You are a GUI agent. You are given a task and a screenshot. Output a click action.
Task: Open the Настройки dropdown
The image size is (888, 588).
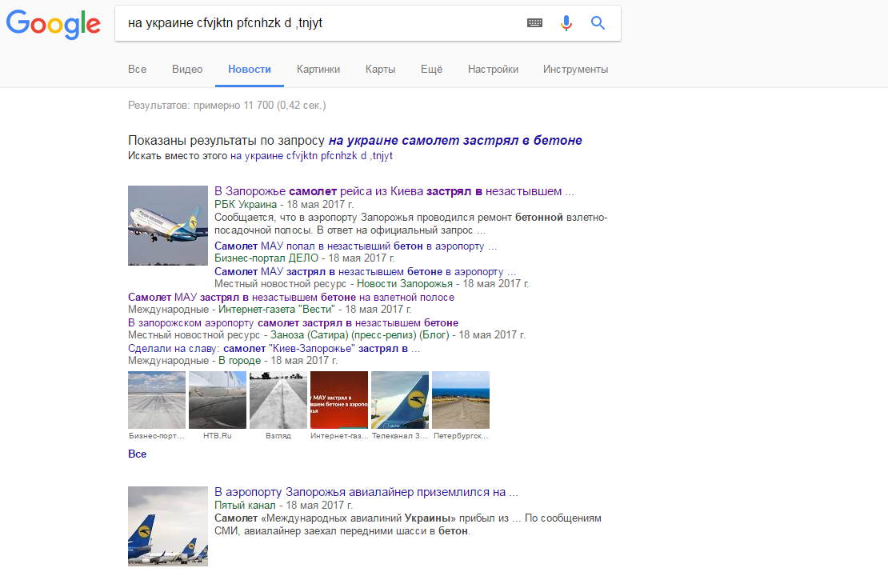coord(493,69)
